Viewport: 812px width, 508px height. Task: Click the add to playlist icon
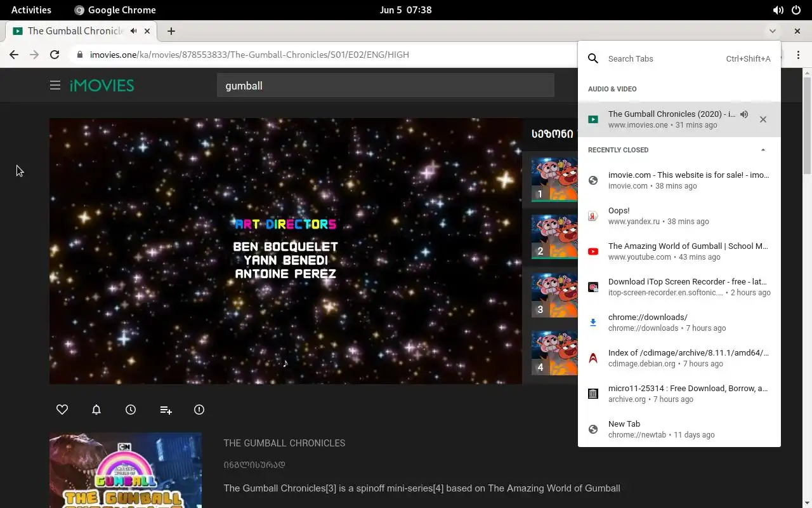tap(166, 410)
